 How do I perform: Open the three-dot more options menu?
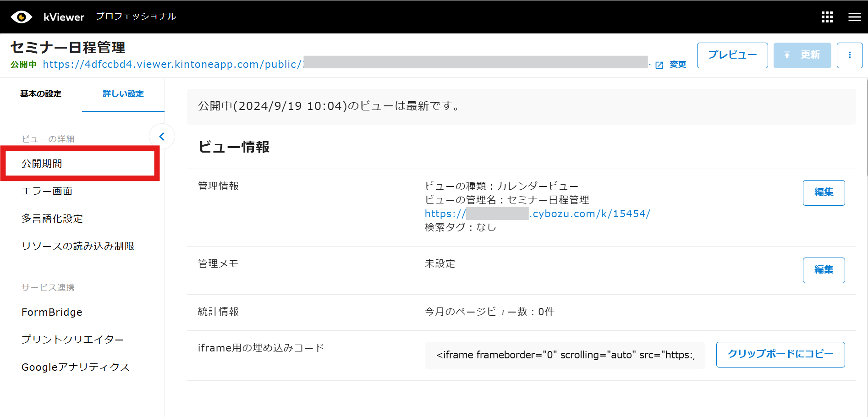[x=849, y=55]
